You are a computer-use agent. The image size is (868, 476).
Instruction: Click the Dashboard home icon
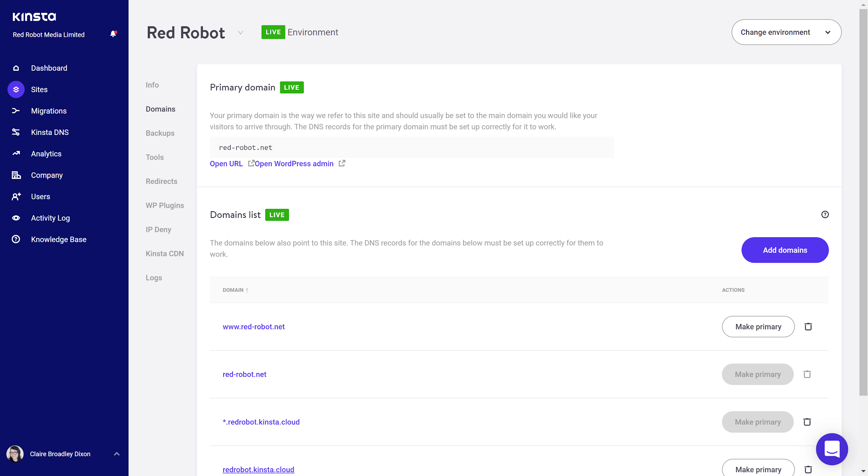(16, 68)
